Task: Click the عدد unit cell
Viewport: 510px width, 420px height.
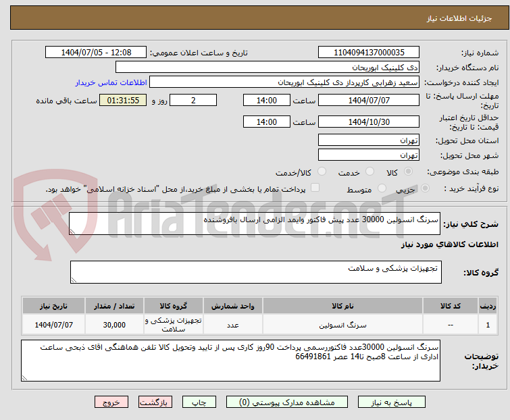Action: (233, 325)
